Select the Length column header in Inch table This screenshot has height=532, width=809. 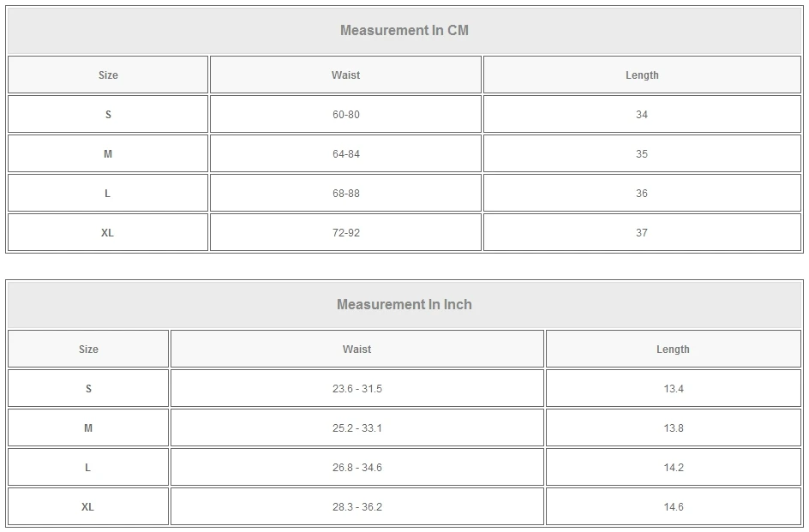click(x=673, y=350)
